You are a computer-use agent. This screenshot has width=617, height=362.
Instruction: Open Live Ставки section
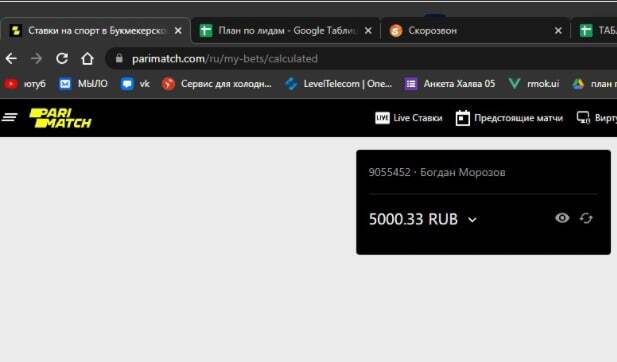(409, 118)
